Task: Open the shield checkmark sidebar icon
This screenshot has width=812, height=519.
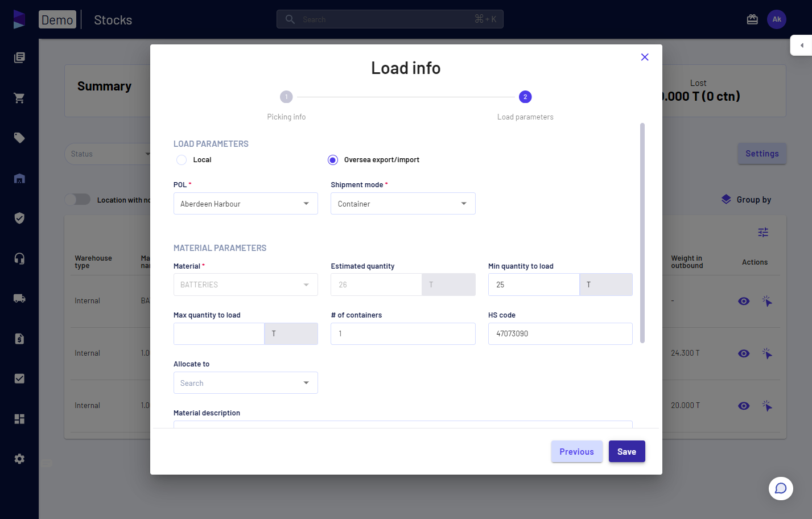Action: (19, 218)
